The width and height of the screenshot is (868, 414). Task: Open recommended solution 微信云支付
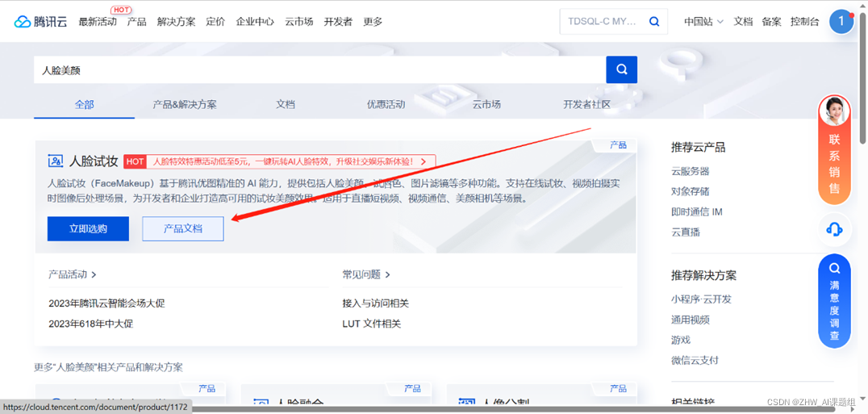(695, 360)
